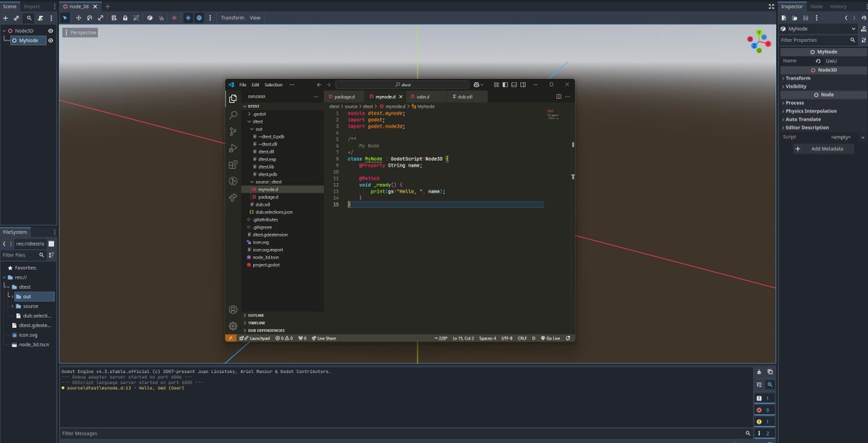Toggle error messages filter in Output panel
The image size is (868, 443).
(765, 410)
